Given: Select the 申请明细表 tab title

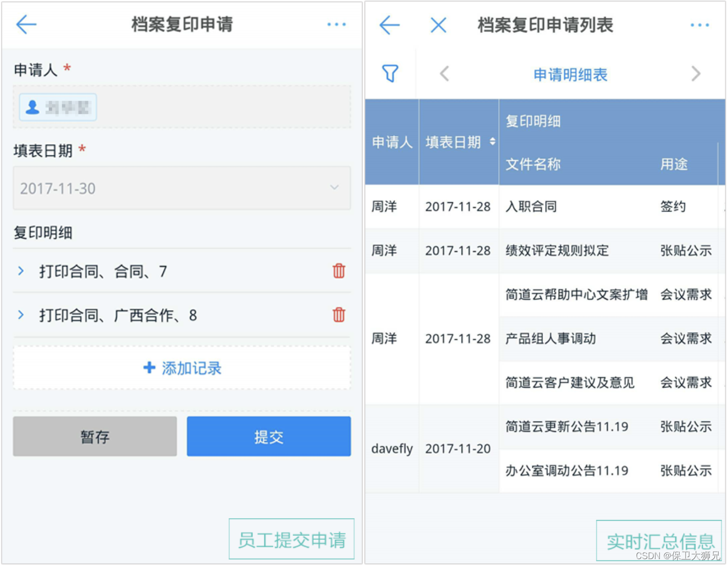Looking at the screenshot, I should 570,74.
